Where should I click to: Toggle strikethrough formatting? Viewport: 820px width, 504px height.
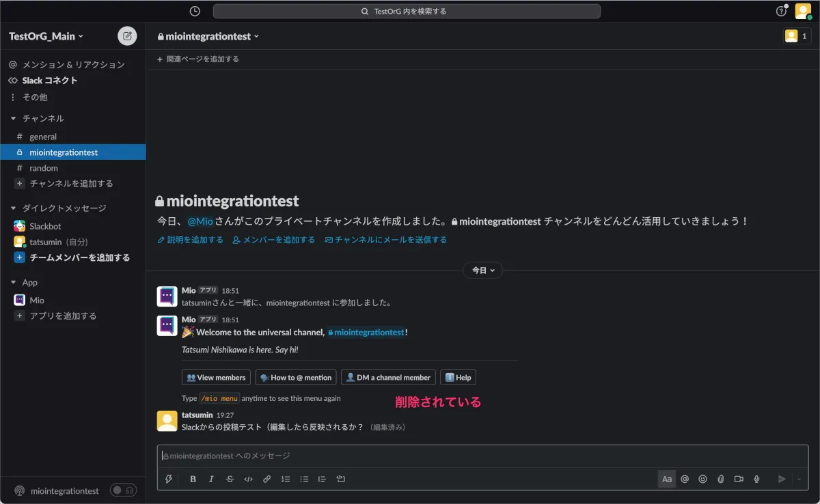tap(230, 479)
